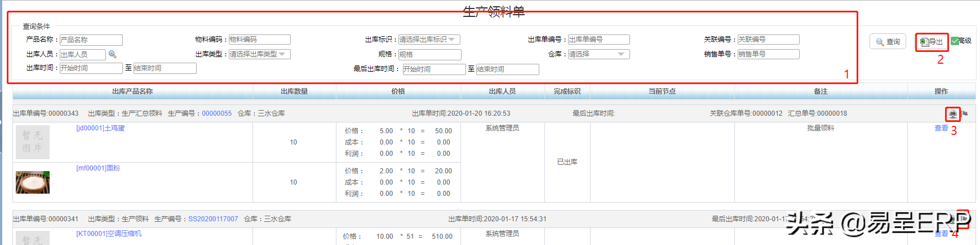Click the 导出 Excel export button
The image size is (980, 245).
coord(932,42)
